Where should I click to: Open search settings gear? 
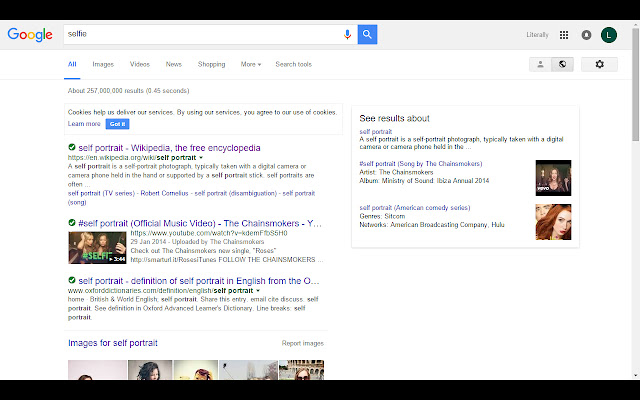(599, 64)
